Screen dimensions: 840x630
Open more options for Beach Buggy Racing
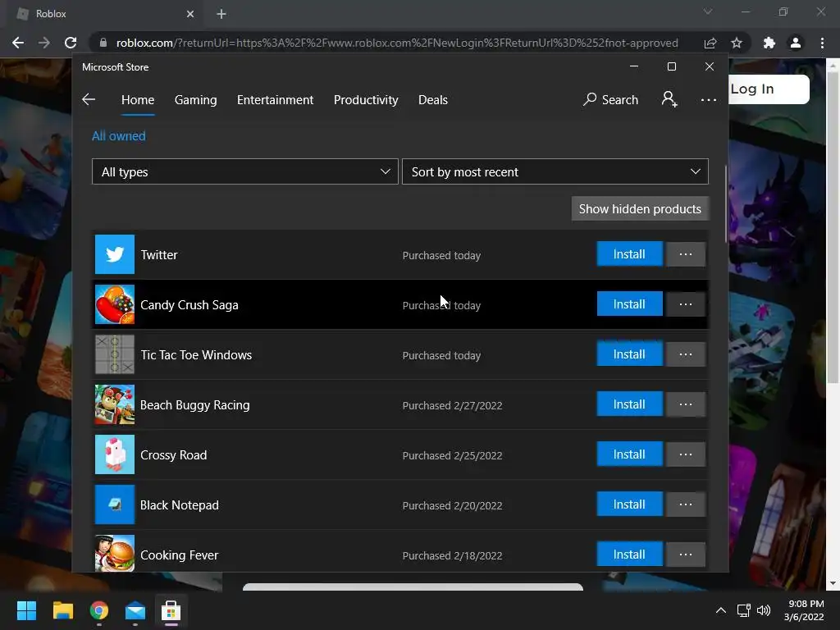point(686,404)
